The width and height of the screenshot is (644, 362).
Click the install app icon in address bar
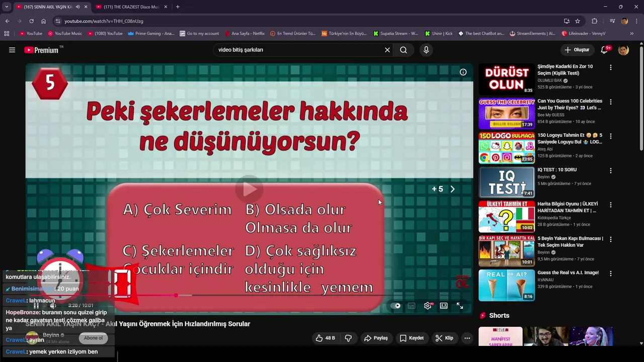[567, 21]
